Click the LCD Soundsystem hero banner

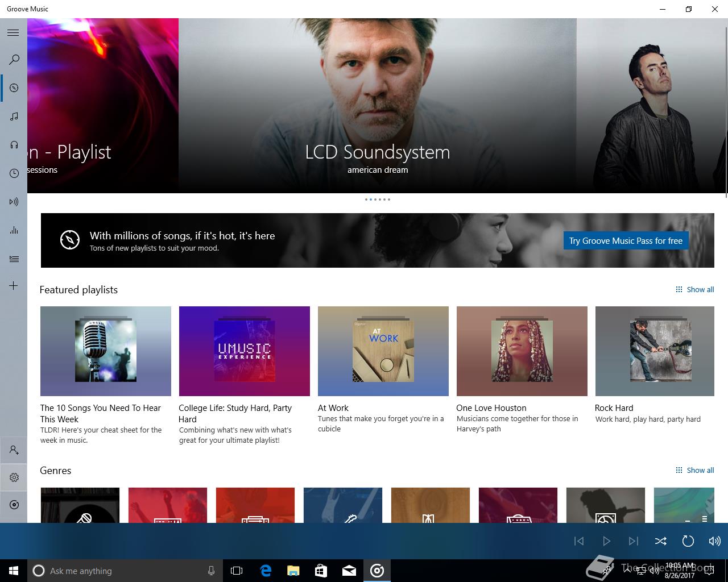point(378,106)
